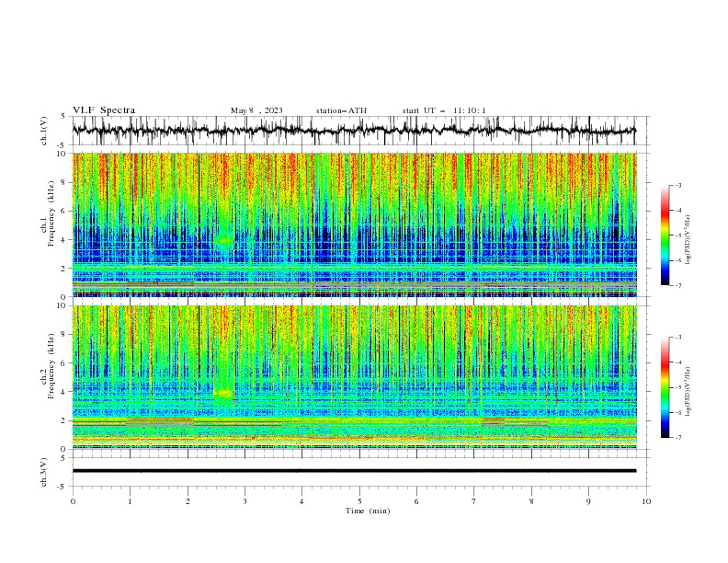Select the date text "May 8 , 2023"
Viewport: 728px width, 563px height.
tap(256, 110)
